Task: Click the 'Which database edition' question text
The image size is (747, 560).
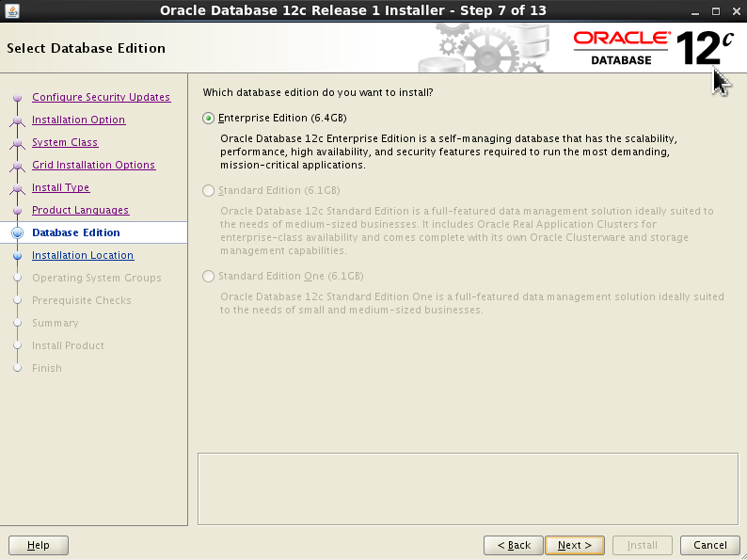Action: pyautogui.click(x=318, y=92)
